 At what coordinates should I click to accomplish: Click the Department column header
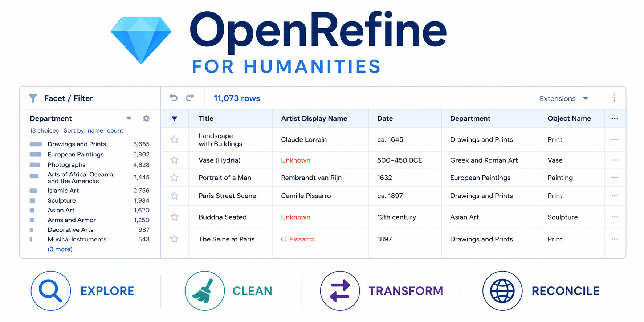coord(470,118)
